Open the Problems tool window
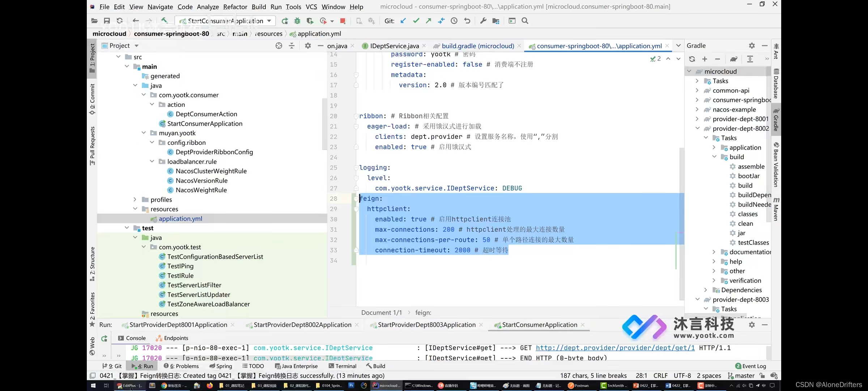Viewport: 868px width, 391px height. pos(181,366)
